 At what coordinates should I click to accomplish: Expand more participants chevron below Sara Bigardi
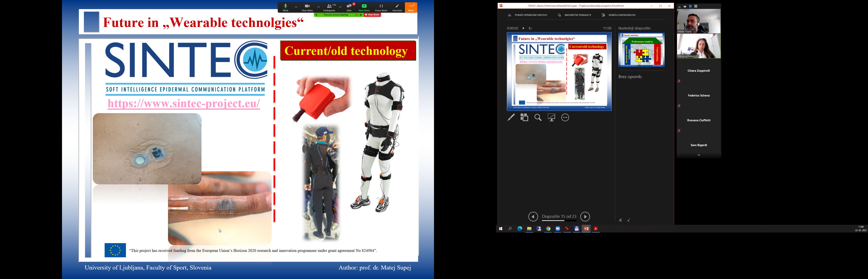(699, 155)
